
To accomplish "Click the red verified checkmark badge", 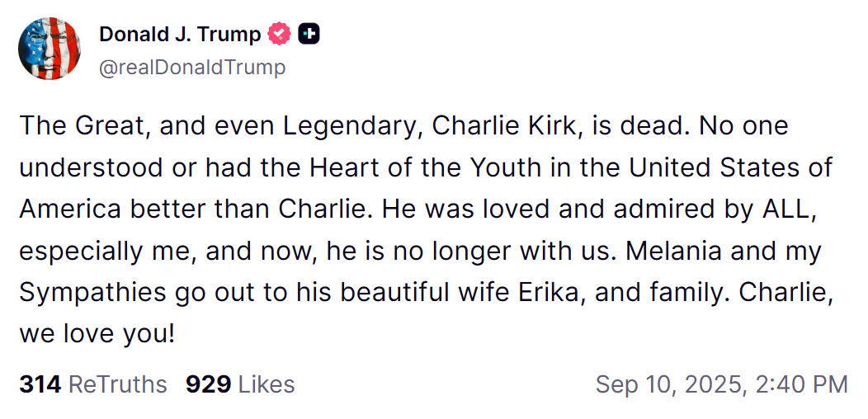I will click(x=281, y=35).
